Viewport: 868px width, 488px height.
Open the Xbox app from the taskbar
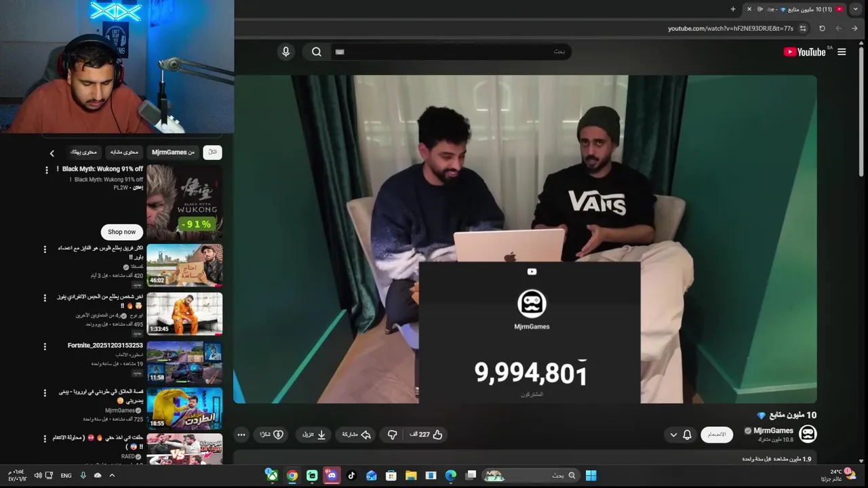pyautogui.click(x=272, y=476)
